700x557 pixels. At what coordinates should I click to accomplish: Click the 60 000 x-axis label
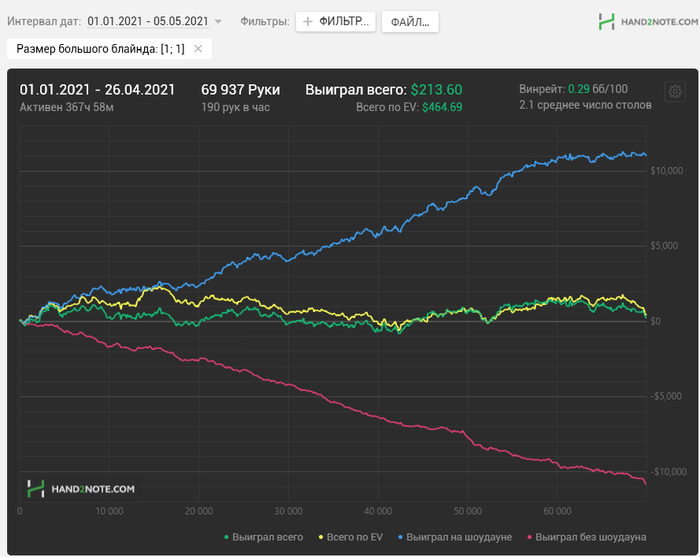click(557, 511)
